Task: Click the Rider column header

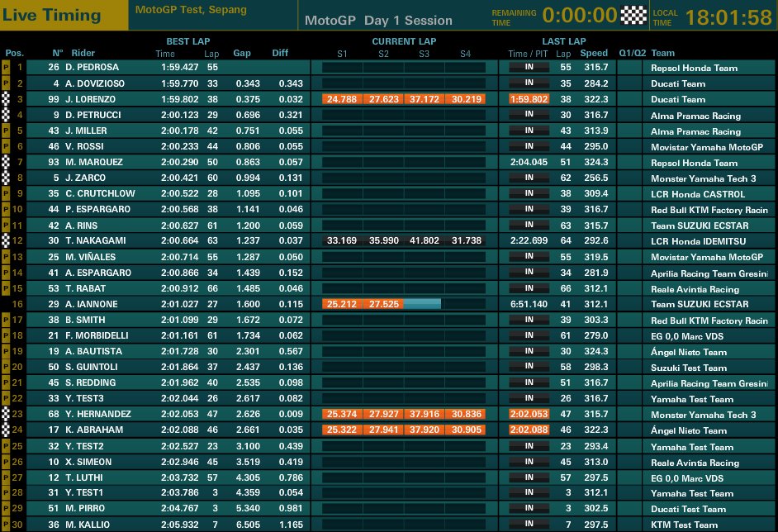Action: pyautogui.click(x=83, y=53)
